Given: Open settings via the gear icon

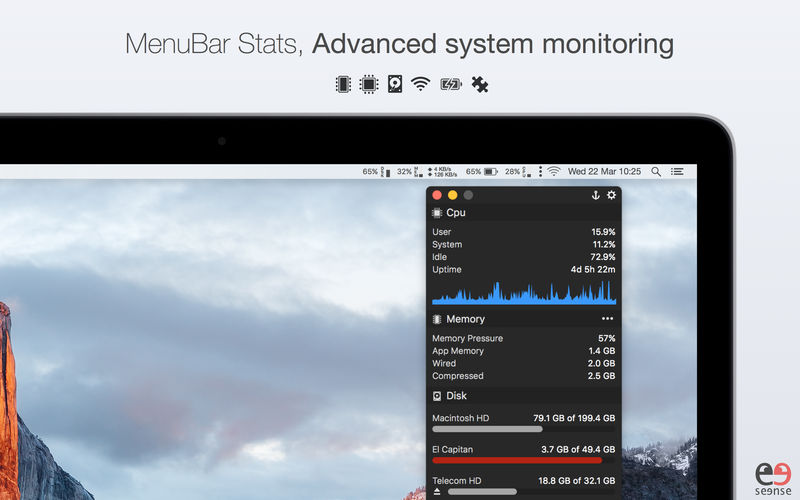Looking at the screenshot, I should coord(611,195).
